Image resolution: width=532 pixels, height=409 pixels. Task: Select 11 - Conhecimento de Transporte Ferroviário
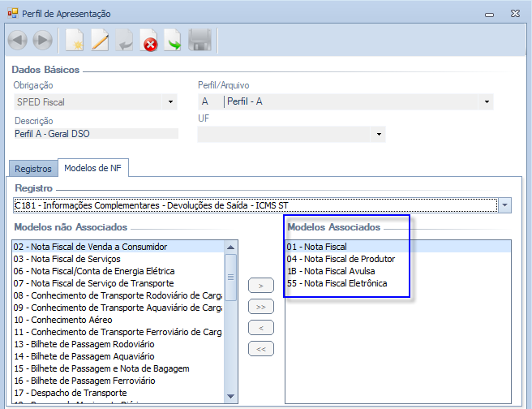(x=118, y=332)
